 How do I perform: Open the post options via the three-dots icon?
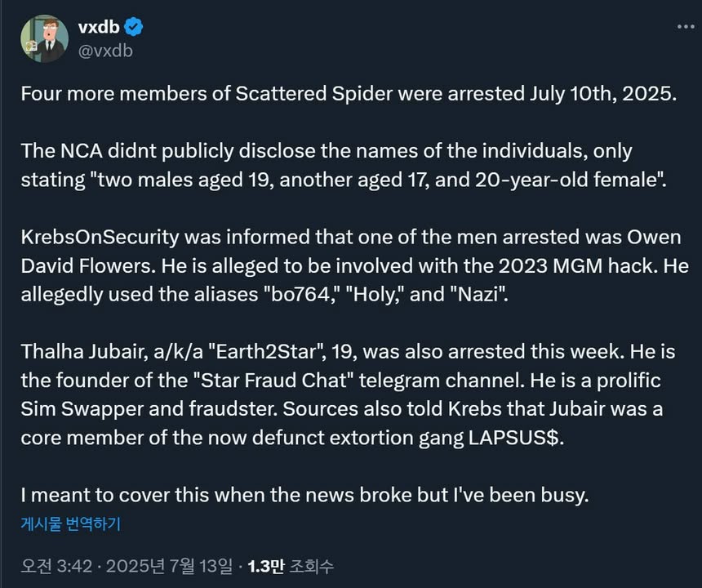(x=684, y=26)
